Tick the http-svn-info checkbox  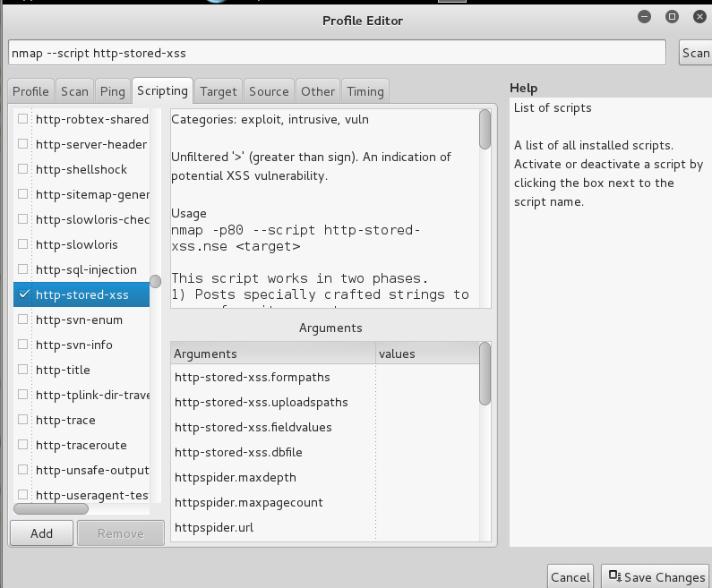tap(22, 345)
